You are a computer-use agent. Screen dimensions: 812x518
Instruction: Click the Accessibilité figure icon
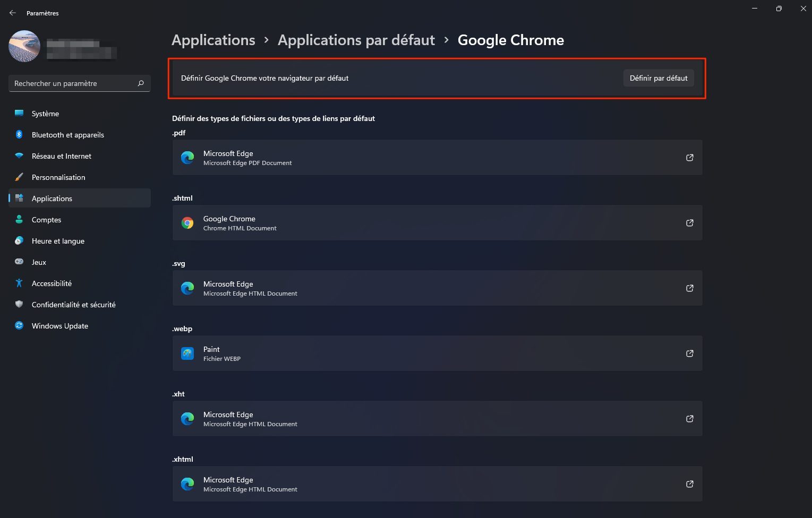(19, 283)
